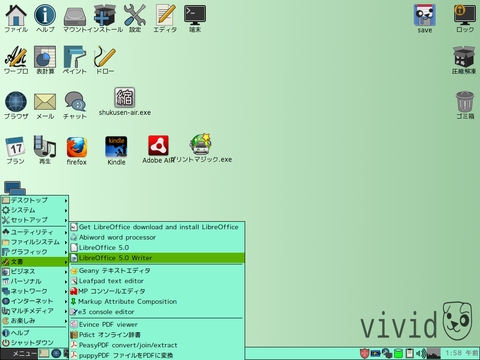
Task: Click the volume speaker tray icon
Action: click(421, 353)
